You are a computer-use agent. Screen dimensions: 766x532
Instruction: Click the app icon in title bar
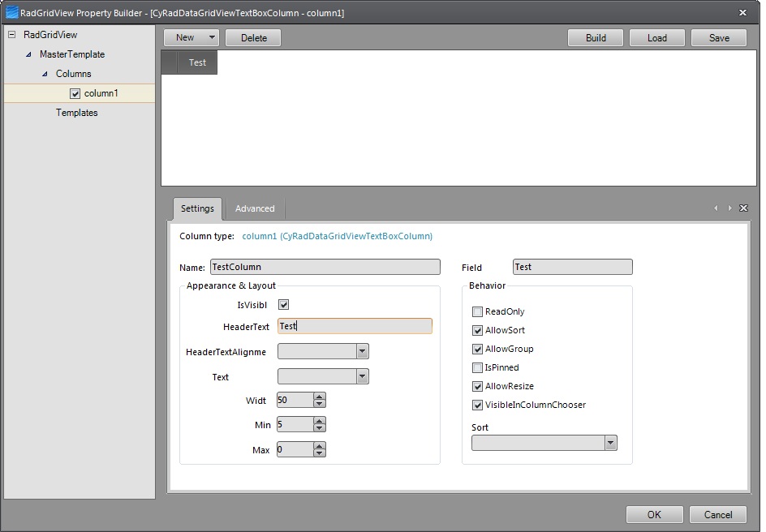click(x=11, y=12)
